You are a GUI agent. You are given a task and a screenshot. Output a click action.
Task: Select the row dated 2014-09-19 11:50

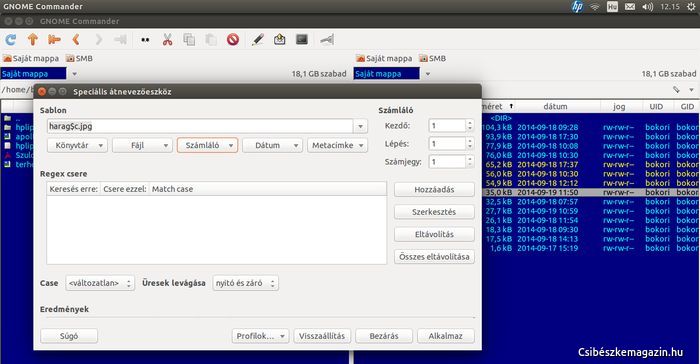(x=591, y=192)
